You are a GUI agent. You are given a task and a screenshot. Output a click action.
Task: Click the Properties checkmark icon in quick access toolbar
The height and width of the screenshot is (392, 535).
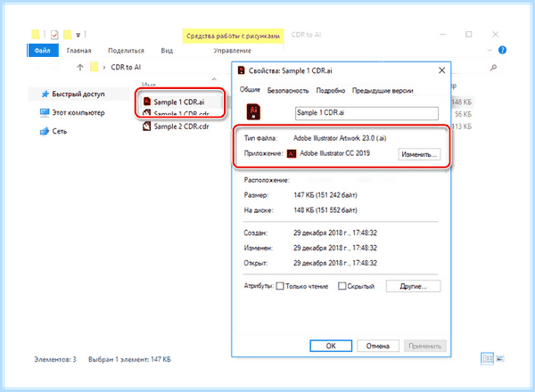[54, 35]
